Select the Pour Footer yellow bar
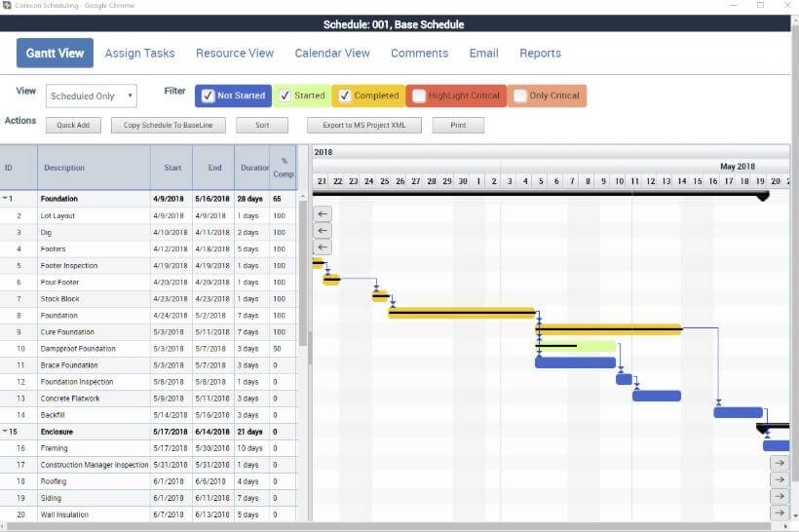The image size is (799, 532). point(331,280)
